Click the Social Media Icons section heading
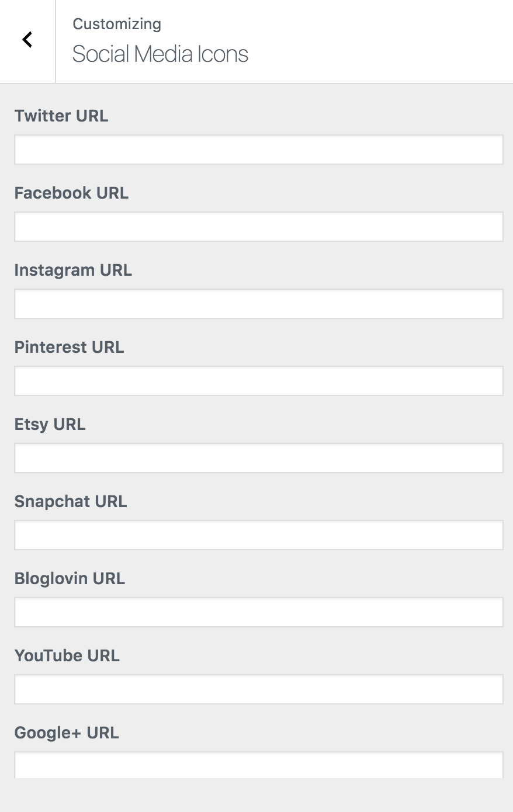Viewport: 513px width, 812px height. [160, 54]
